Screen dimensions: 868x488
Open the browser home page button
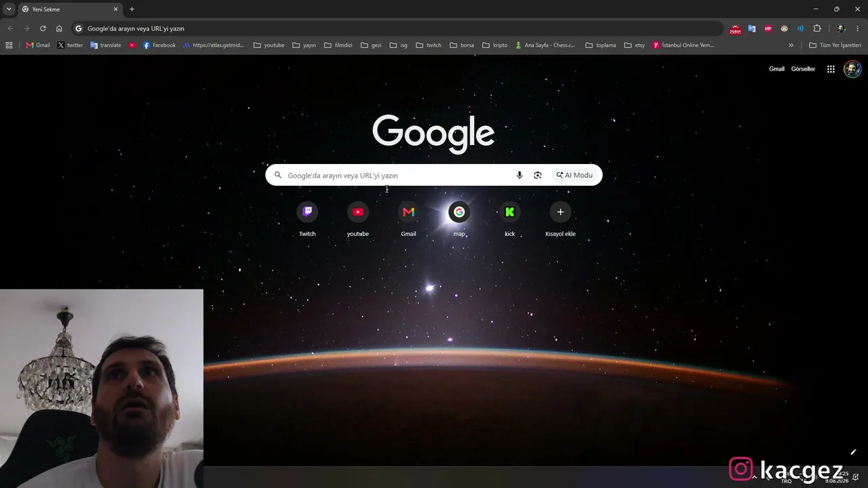click(59, 28)
